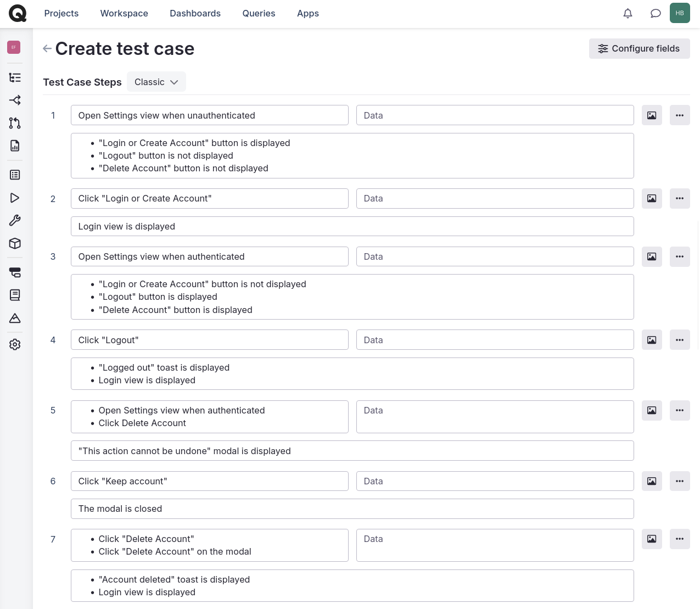Screen dimensions: 700x609
Task: Open the Dashboards menu
Action: pyautogui.click(x=195, y=13)
